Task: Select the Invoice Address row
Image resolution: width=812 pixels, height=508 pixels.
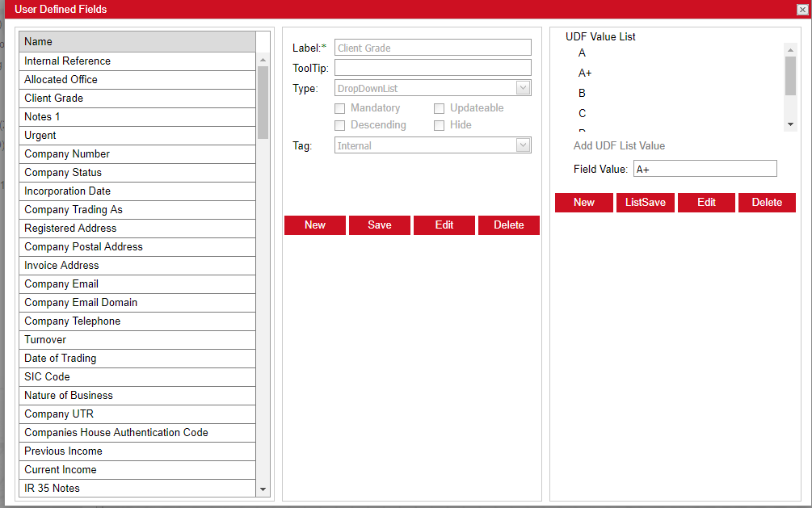Action: coord(137,266)
